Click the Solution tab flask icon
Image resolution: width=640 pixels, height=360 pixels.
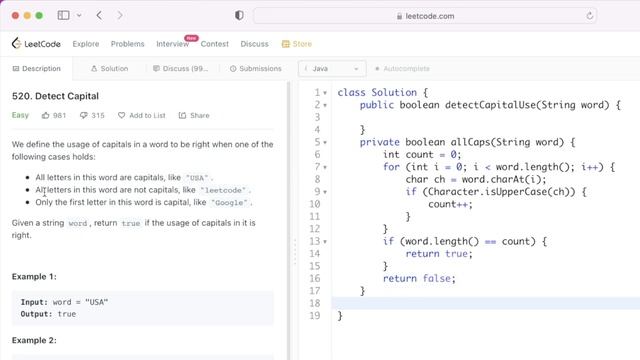[x=94, y=69]
